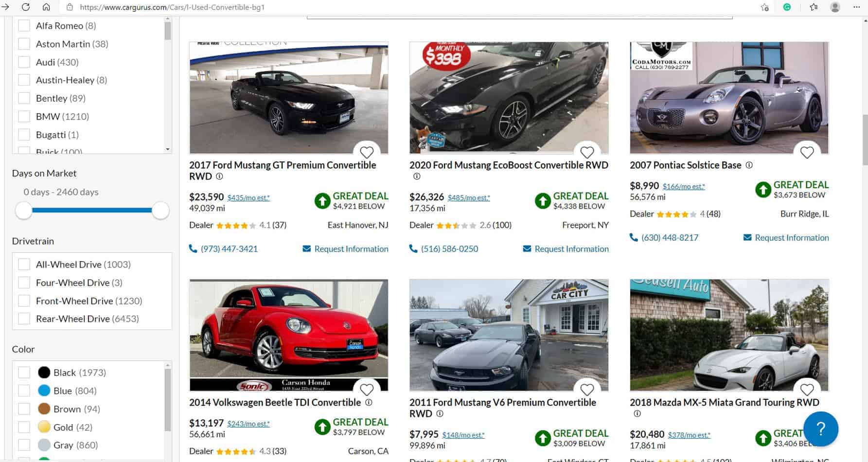Click the phone icon beside (516) 586-0250

pos(413,249)
